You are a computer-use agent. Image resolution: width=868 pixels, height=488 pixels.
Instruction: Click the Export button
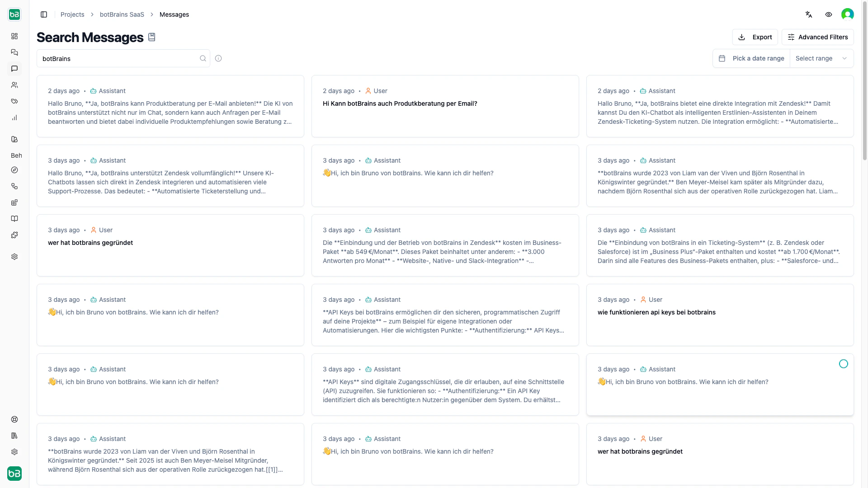click(755, 37)
